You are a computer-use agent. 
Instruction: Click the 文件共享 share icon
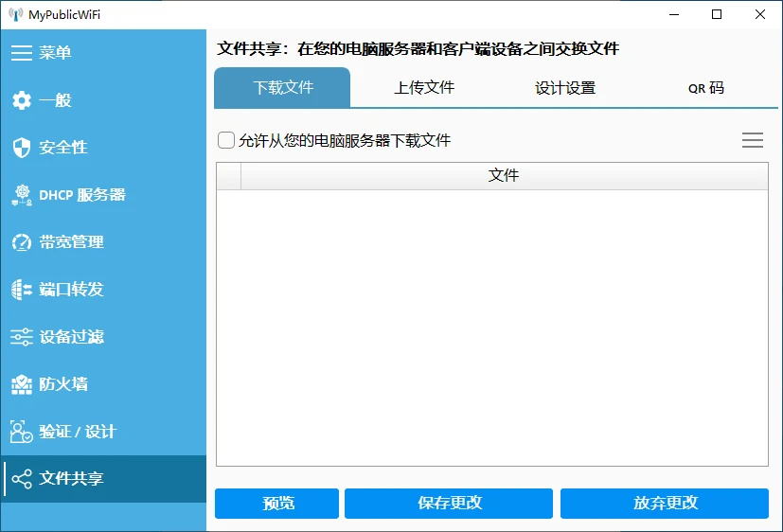click(x=21, y=479)
